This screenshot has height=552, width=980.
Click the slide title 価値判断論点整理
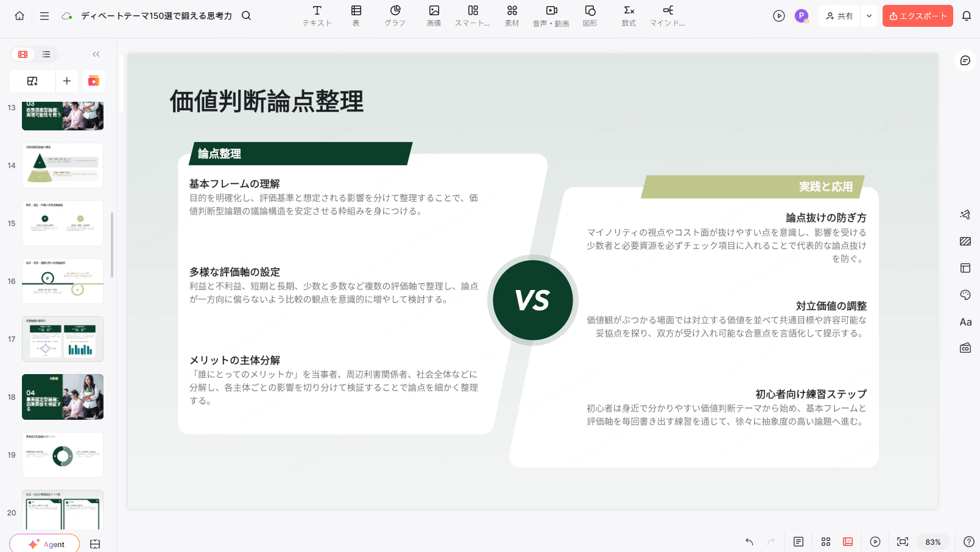click(x=267, y=101)
